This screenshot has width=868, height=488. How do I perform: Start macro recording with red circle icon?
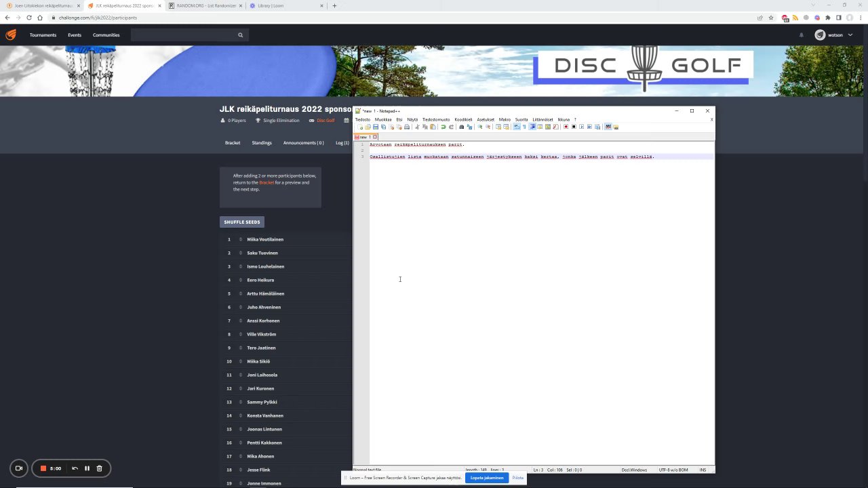pyautogui.click(x=566, y=127)
